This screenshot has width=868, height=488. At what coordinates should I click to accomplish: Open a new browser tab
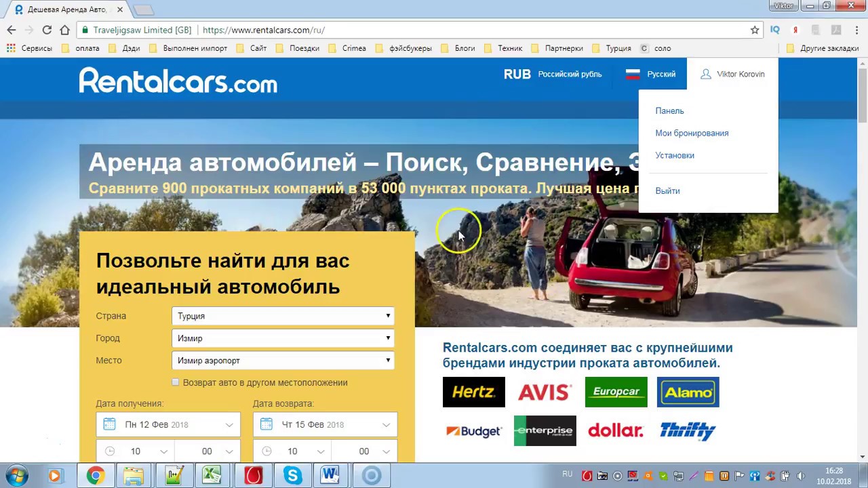pyautogui.click(x=143, y=9)
